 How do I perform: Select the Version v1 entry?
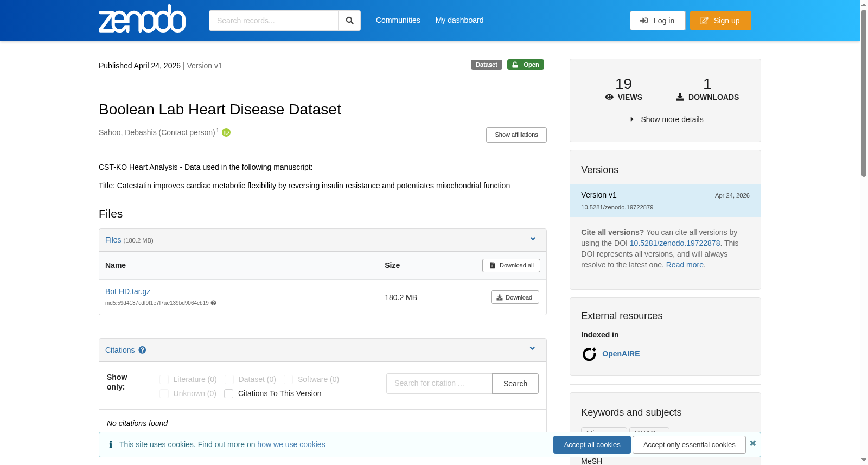click(x=665, y=201)
